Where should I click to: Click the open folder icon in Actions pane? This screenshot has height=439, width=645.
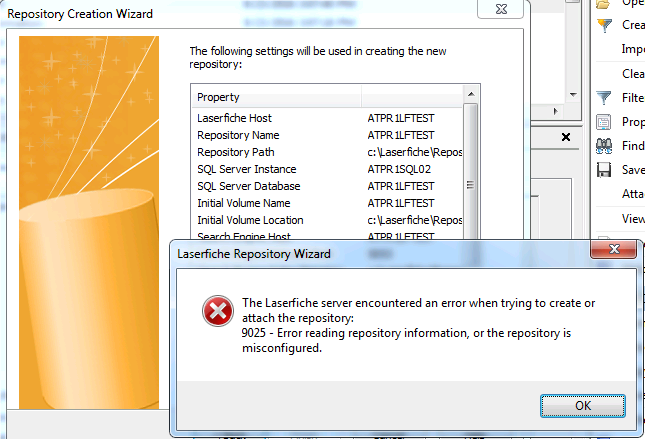(x=603, y=4)
